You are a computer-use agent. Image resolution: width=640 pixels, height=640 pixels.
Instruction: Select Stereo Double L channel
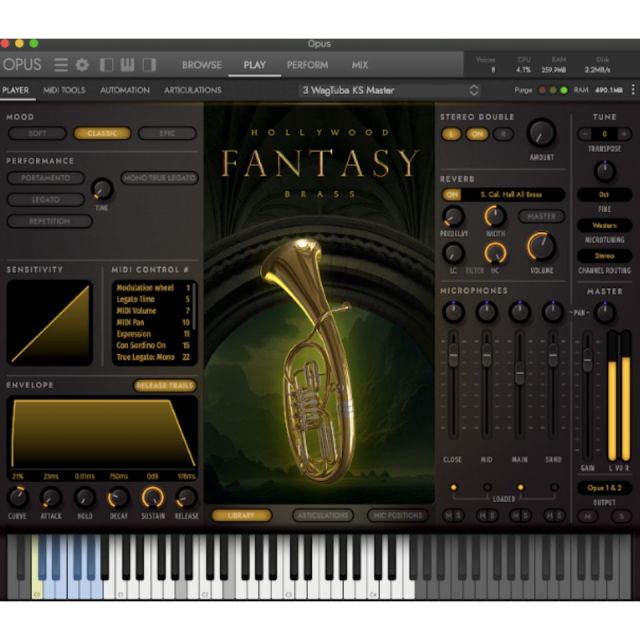point(451,134)
